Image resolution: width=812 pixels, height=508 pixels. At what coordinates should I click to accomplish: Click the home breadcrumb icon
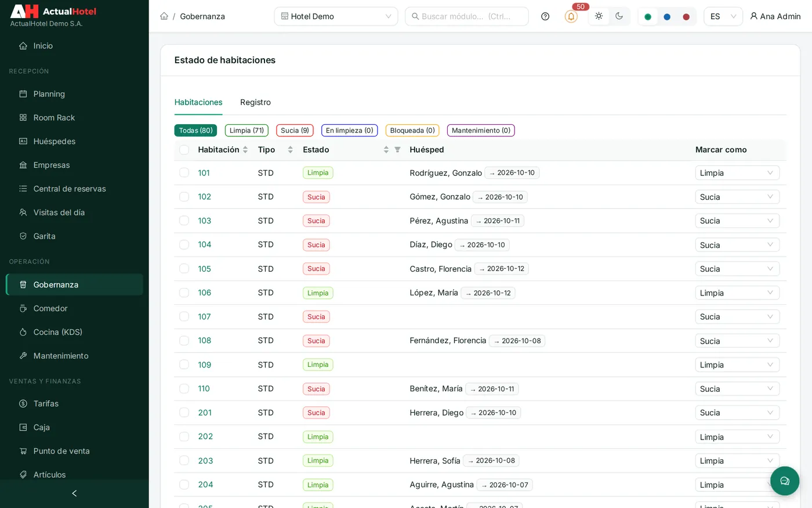pos(164,16)
